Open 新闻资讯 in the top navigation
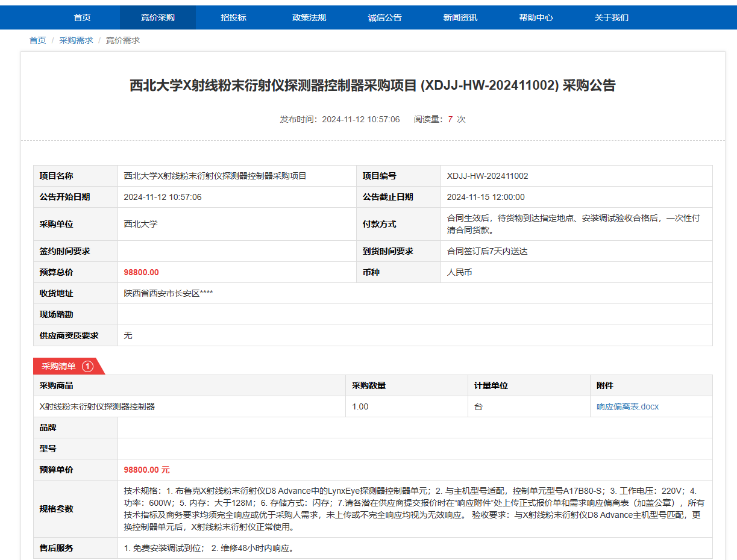The width and height of the screenshot is (737, 560). tap(460, 17)
